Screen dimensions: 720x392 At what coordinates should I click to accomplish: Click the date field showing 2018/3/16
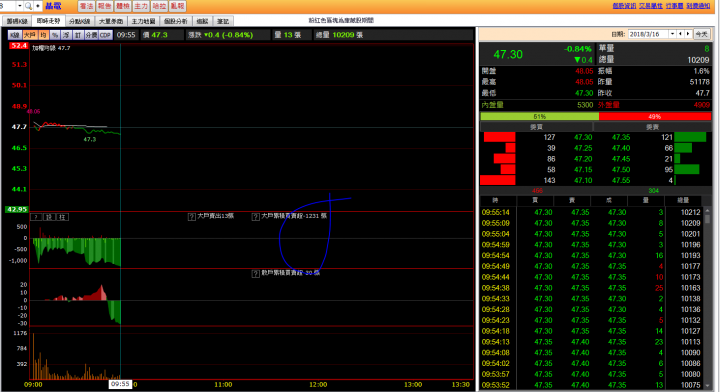(x=648, y=34)
